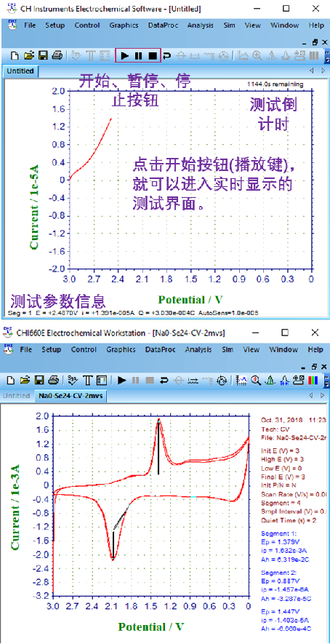330x644 pixels.
Task: Open File menu in CH Instruments window
Action: click(x=30, y=25)
